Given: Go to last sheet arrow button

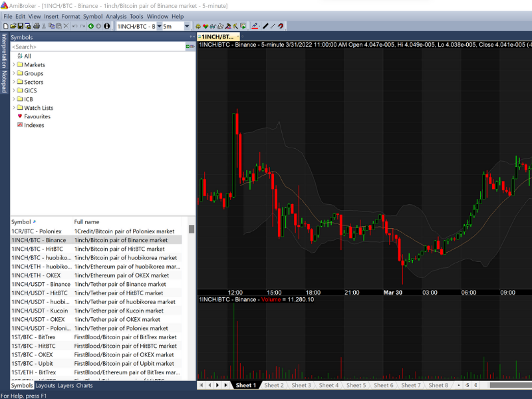Looking at the screenshot, I should [x=225, y=385].
